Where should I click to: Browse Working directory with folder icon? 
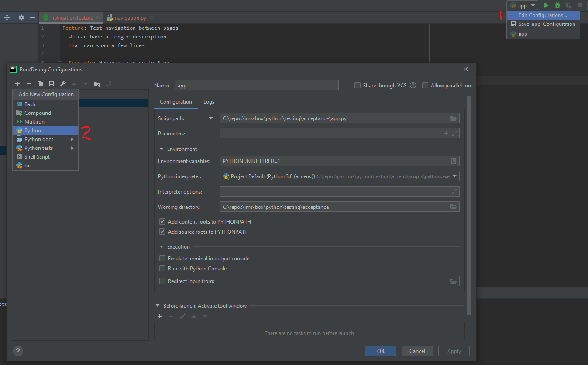(x=454, y=207)
